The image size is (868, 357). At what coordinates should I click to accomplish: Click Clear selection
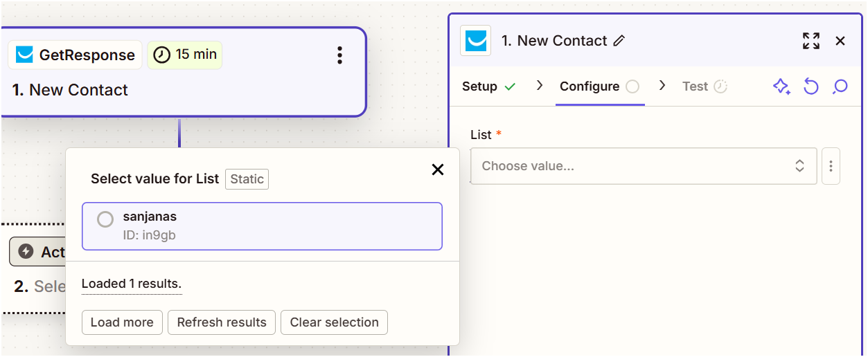point(334,322)
